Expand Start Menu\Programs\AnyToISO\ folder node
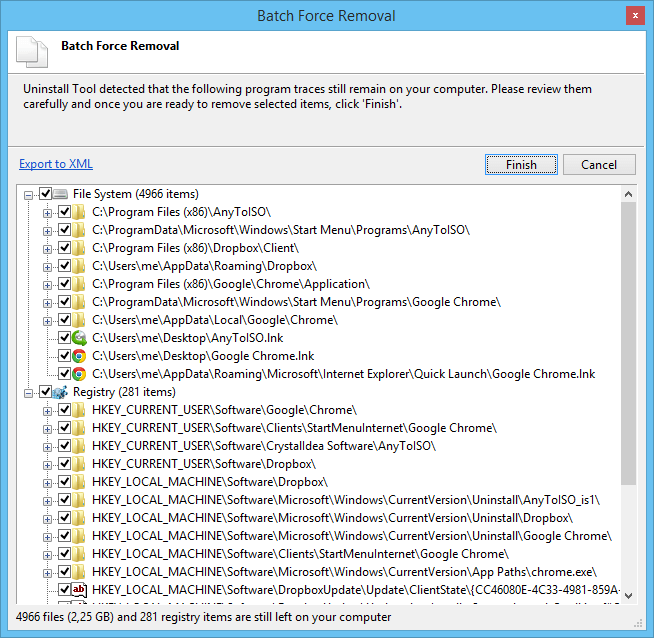Screen dimensions: 654x638 click(48, 231)
